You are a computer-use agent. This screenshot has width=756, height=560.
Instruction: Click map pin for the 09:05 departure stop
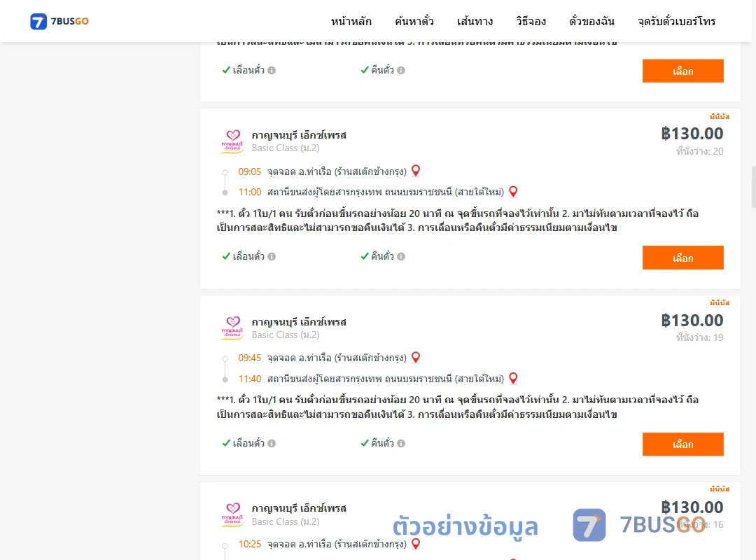416,171
